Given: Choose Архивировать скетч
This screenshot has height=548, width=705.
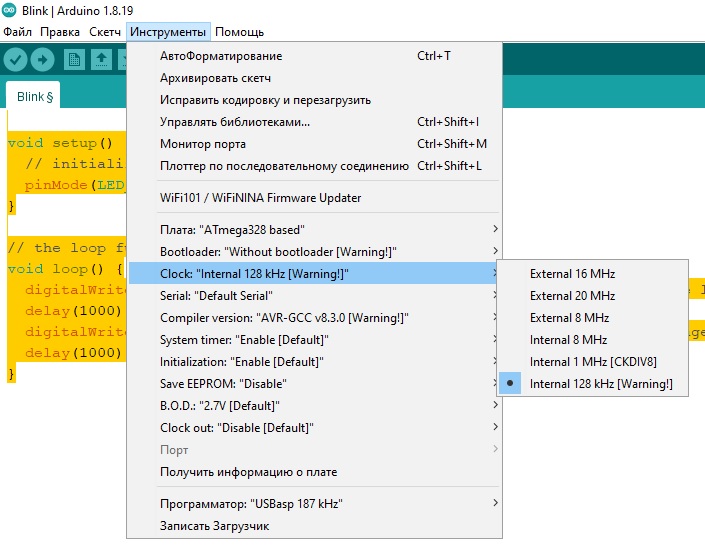Looking at the screenshot, I should [x=314, y=78].
